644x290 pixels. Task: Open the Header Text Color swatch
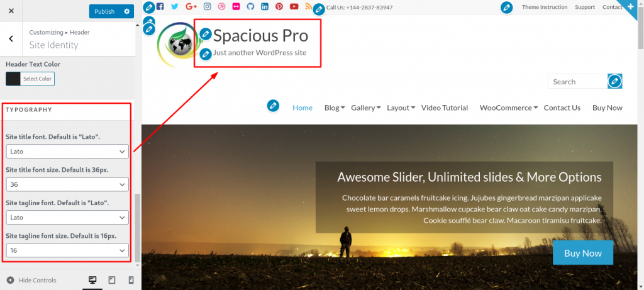[13, 79]
